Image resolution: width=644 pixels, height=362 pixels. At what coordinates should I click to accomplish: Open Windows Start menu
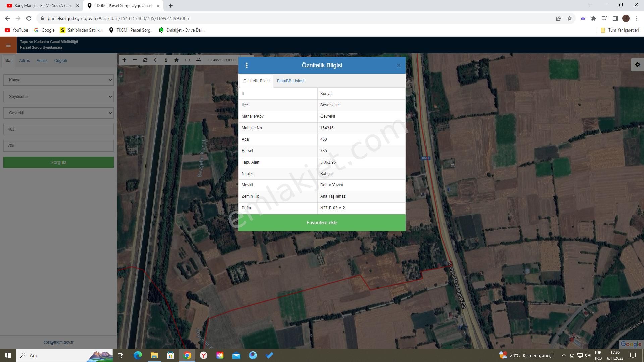point(8,355)
